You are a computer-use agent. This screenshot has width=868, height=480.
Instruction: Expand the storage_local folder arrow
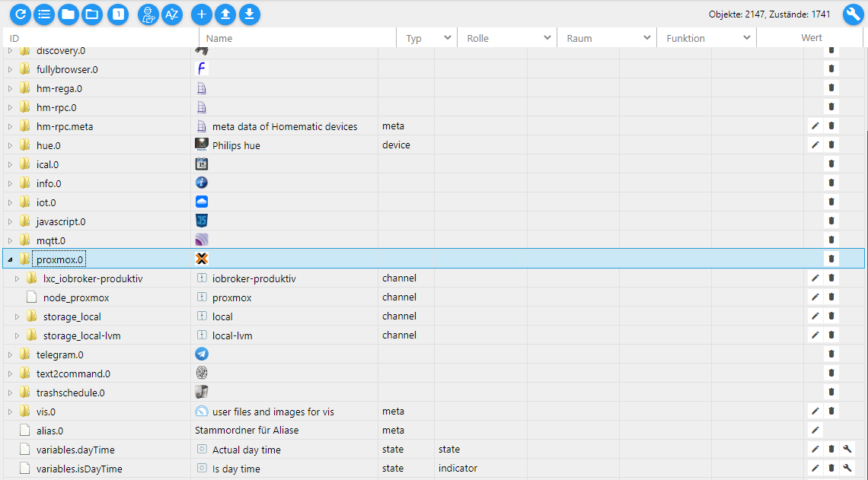click(x=18, y=316)
